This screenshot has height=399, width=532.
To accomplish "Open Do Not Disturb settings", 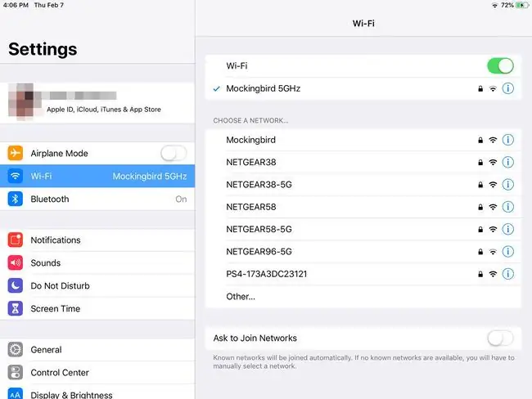I will pyautogui.click(x=97, y=286).
